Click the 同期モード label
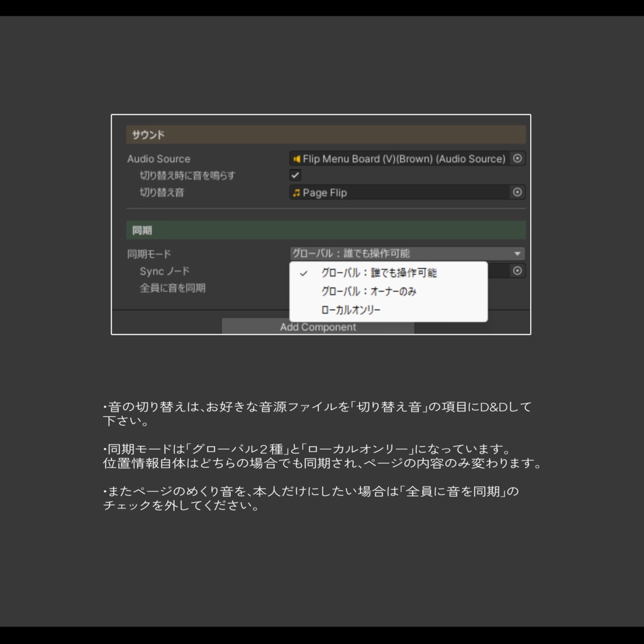Viewport: 644px width, 644px height. 149,254
